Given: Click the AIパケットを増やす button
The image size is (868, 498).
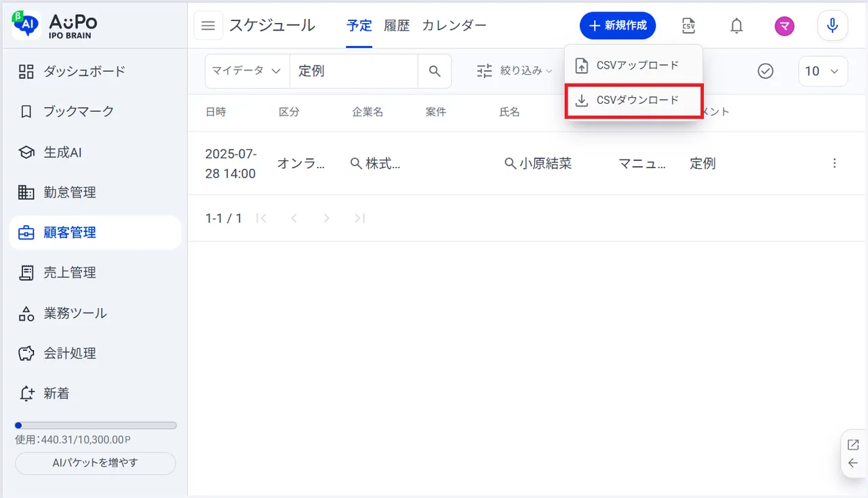Looking at the screenshot, I should 95,463.
